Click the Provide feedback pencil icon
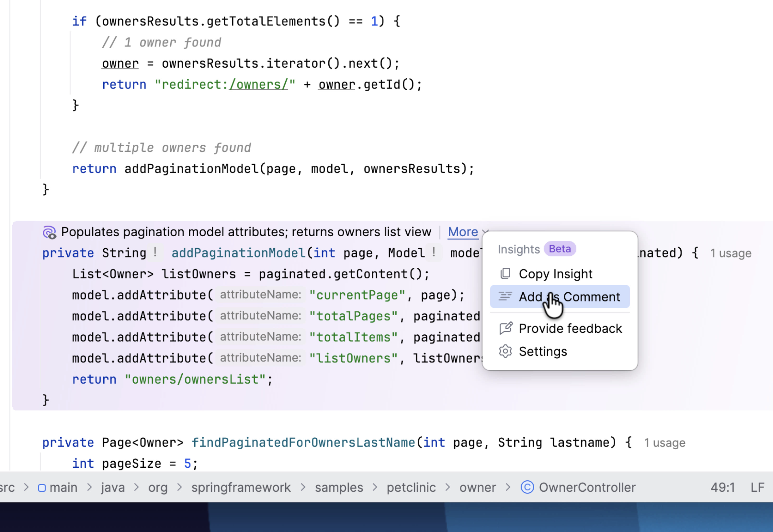 pos(506,328)
